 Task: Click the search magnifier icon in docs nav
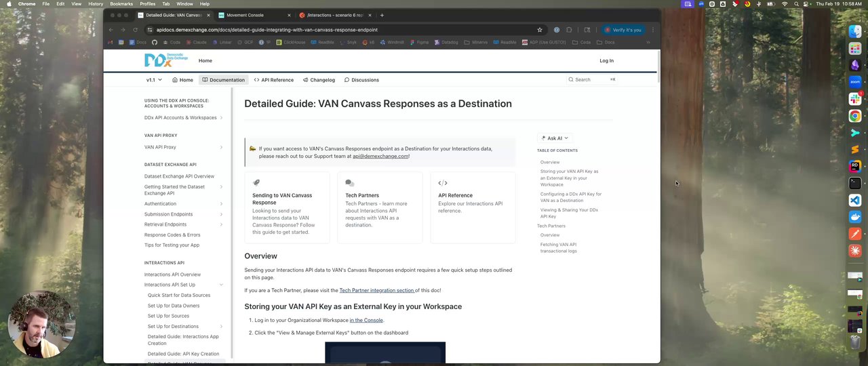tap(571, 79)
